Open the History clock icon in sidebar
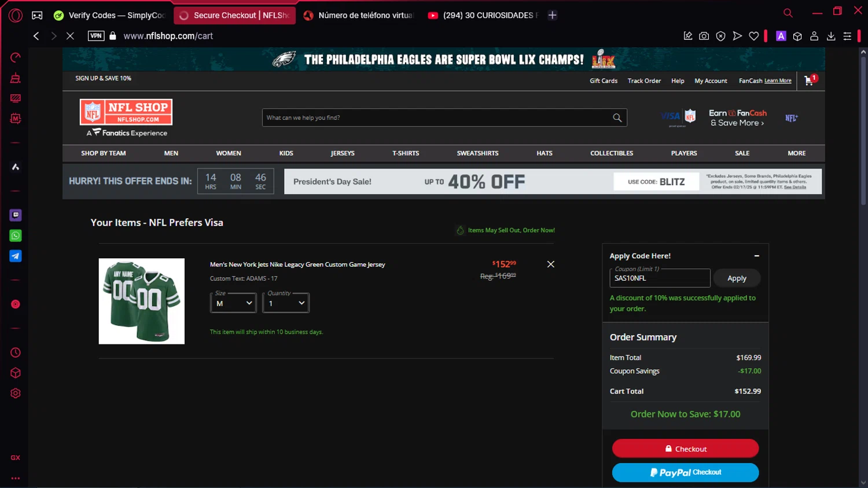Viewport: 868px width, 488px height. [x=16, y=353]
